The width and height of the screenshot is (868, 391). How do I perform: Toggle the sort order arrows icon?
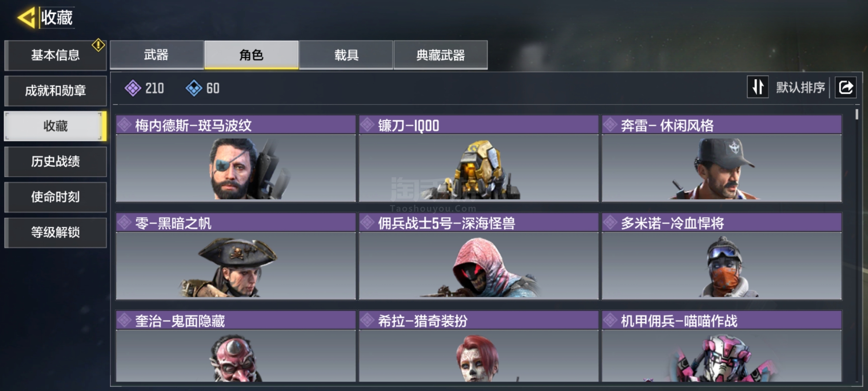[757, 88]
